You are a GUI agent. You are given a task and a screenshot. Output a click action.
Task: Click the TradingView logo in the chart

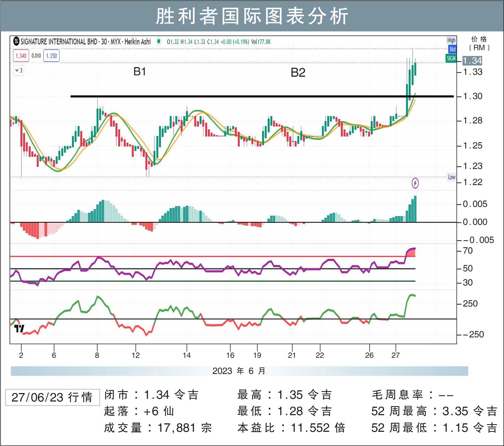pyautogui.click(x=19, y=328)
